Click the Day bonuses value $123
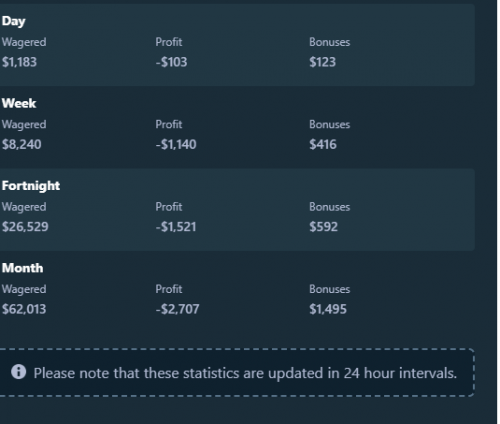This screenshot has width=500, height=424. (x=322, y=62)
